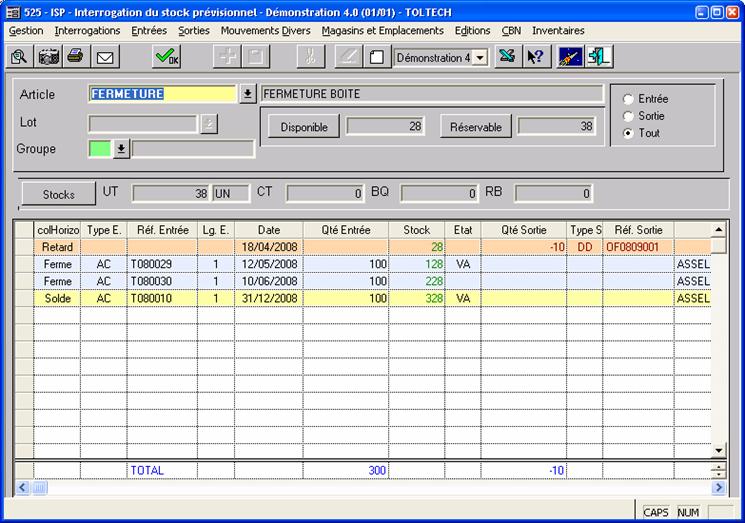This screenshot has height=523, width=745.
Task: Select the Tout radio button
Action: (628, 133)
